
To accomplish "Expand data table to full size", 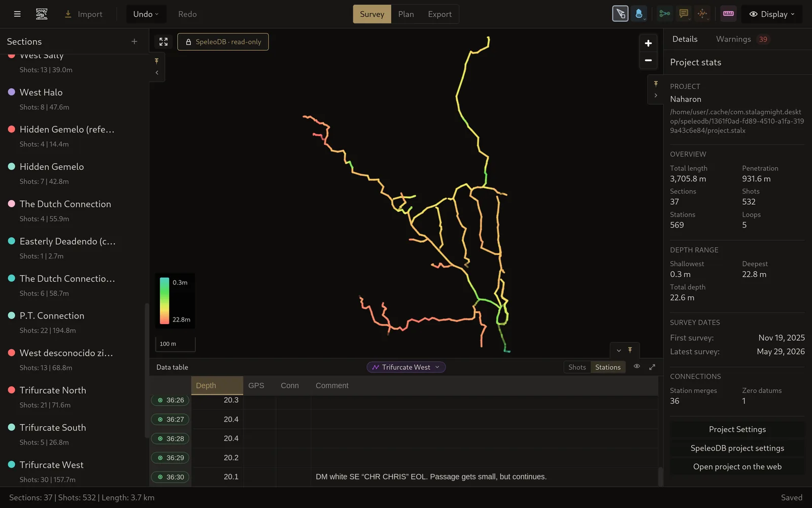I will pos(652,367).
